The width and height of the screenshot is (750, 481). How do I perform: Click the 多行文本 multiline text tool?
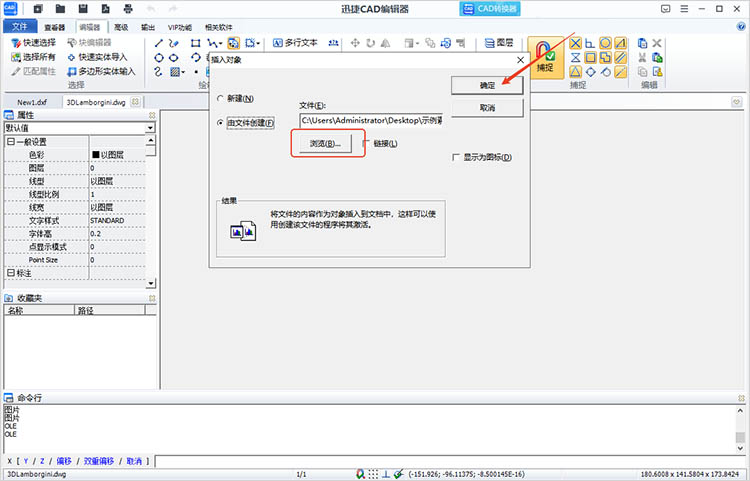[295, 43]
